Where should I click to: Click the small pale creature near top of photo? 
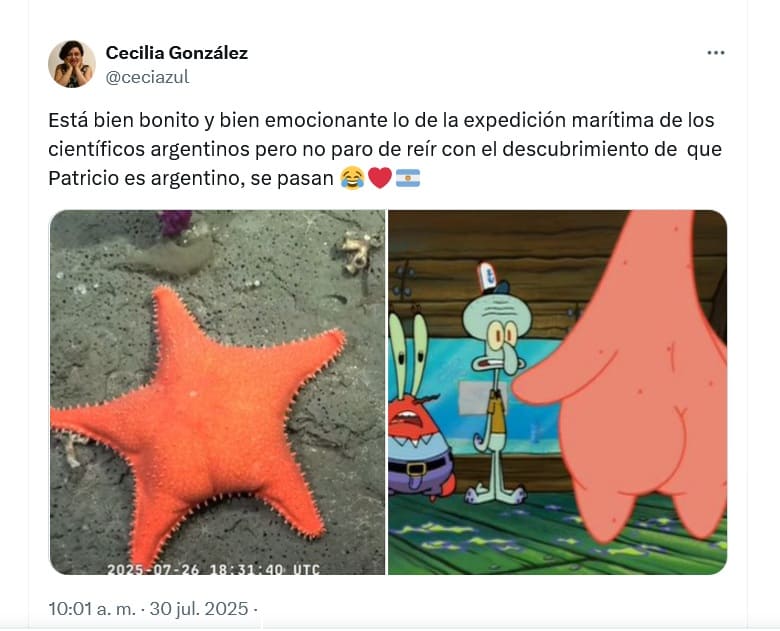[x=357, y=253]
